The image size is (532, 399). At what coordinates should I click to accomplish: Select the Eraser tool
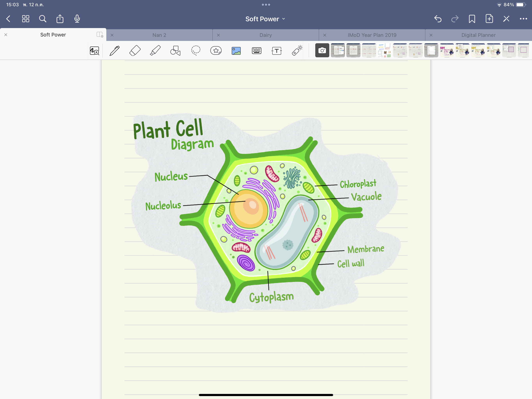pos(135,51)
